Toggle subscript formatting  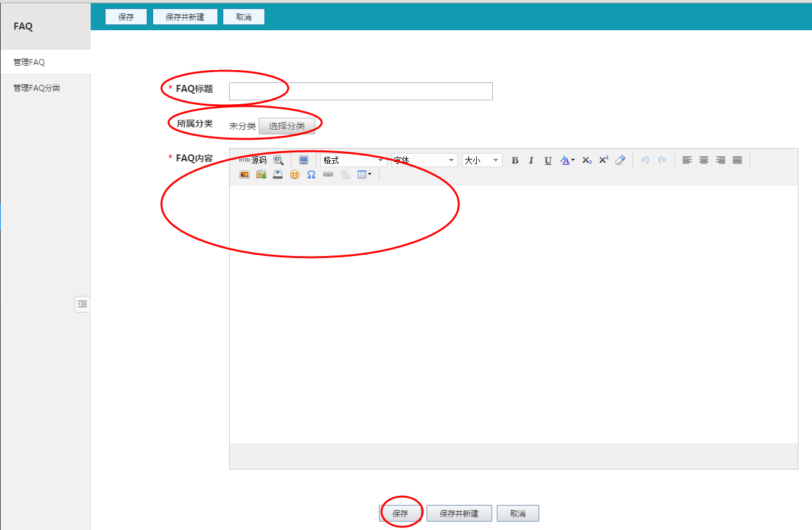point(587,160)
